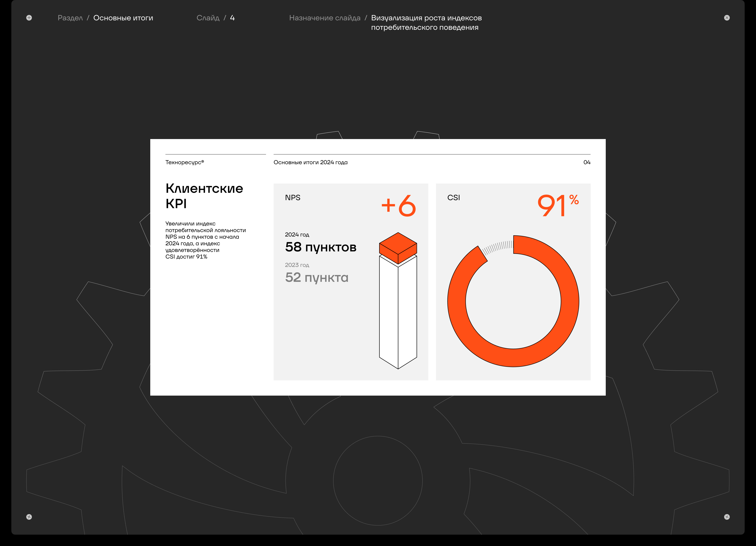Click the slide page number '04'
756x546 pixels.
pyautogui.click(x=587, y=162)
